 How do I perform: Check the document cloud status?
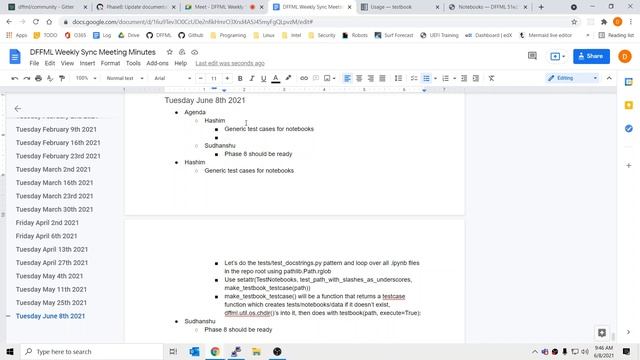coord(195,52)
